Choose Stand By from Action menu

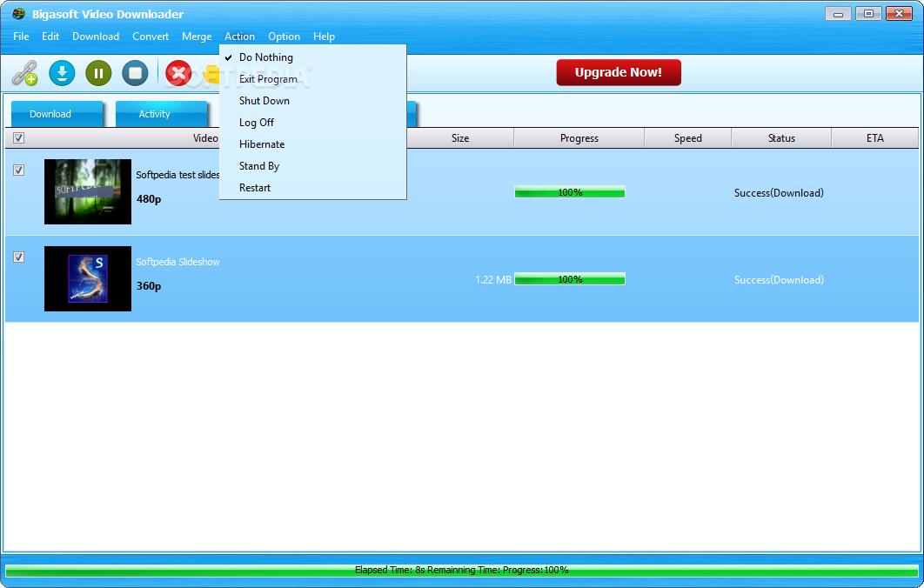[313, 166]
